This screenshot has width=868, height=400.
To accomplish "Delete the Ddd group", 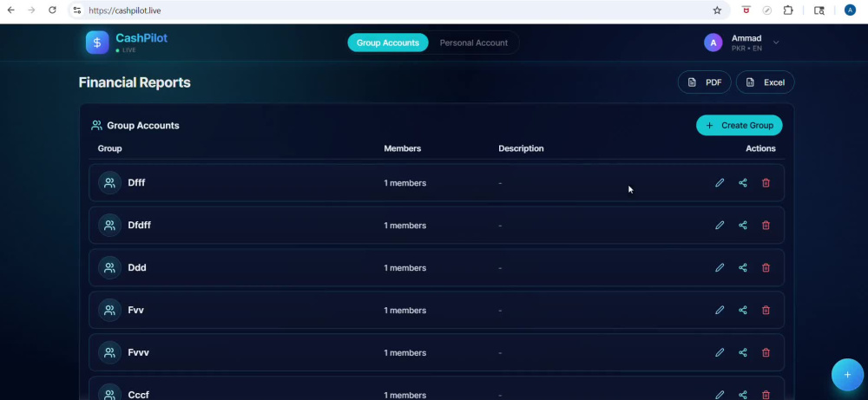I will click(766, 268).
